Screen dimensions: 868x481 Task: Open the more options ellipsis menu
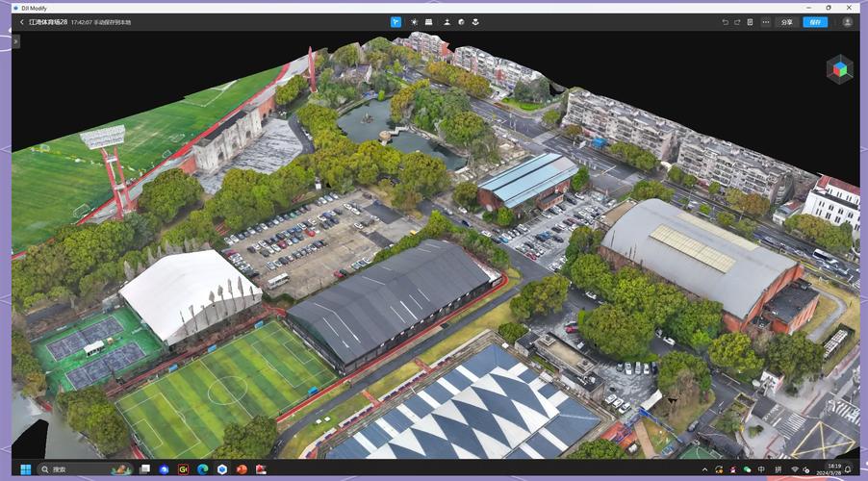(765, 22)
